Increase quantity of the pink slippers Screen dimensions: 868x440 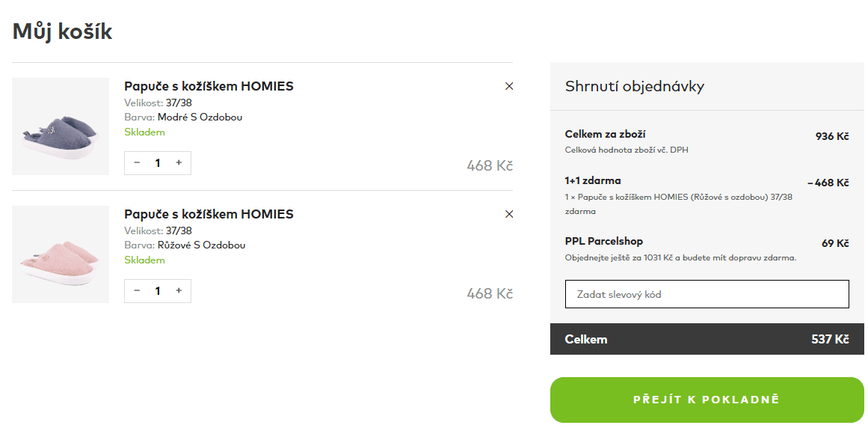tap(179, 290)
